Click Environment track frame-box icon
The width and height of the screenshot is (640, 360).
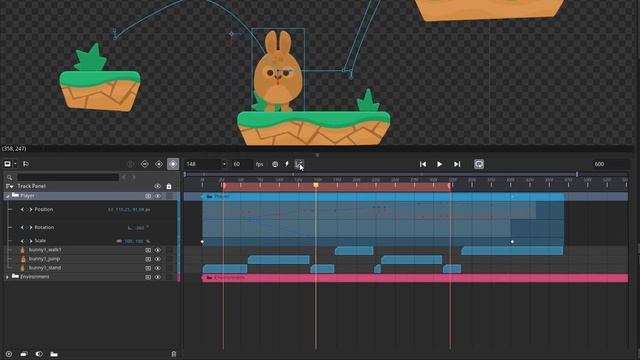(x=148, y=277)
